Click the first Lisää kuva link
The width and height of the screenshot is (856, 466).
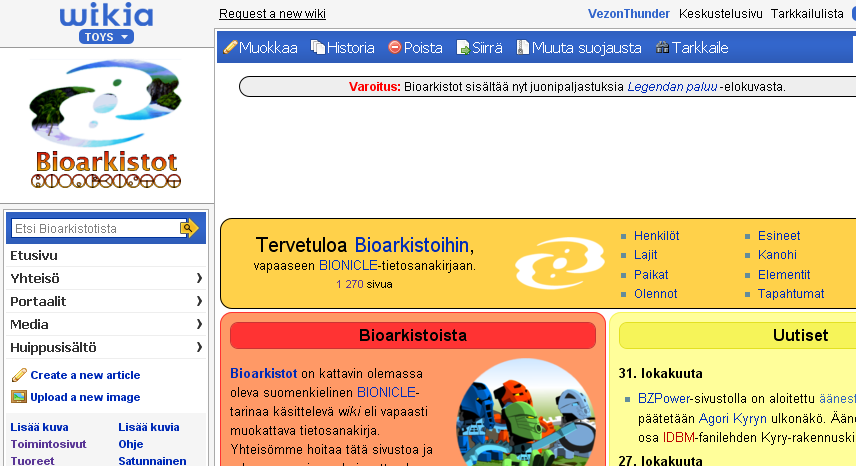point(39,427)
